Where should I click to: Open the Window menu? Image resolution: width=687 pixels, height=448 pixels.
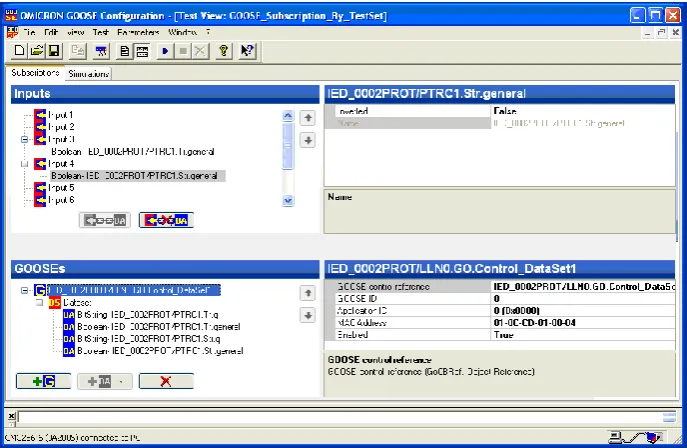tap(182, 32)
